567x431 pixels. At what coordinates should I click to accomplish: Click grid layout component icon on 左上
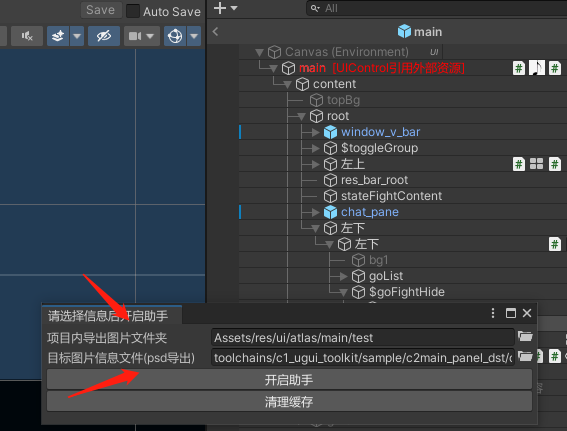[536, 164]
